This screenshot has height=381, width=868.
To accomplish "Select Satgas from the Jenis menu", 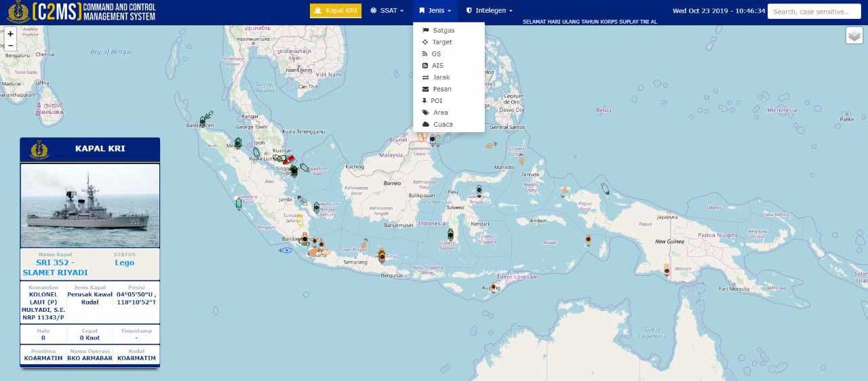I will [443, 31].
